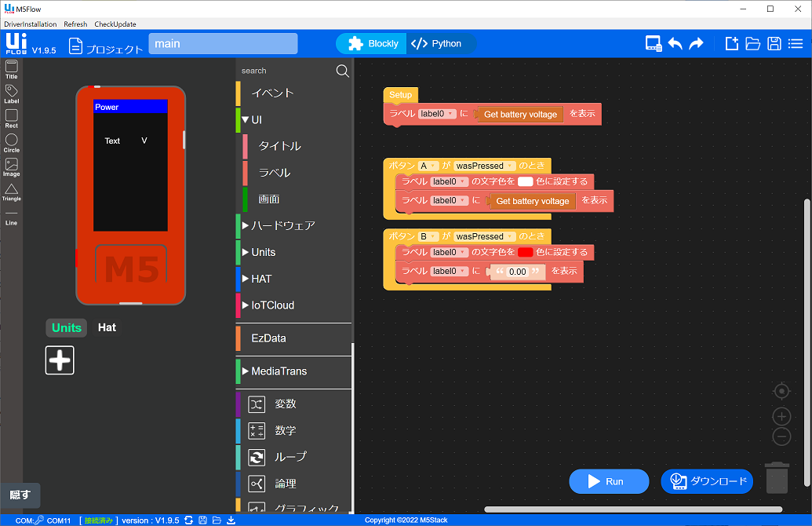
Task: Save project with top toolbar floppy icon
Action: pos(774,43)
